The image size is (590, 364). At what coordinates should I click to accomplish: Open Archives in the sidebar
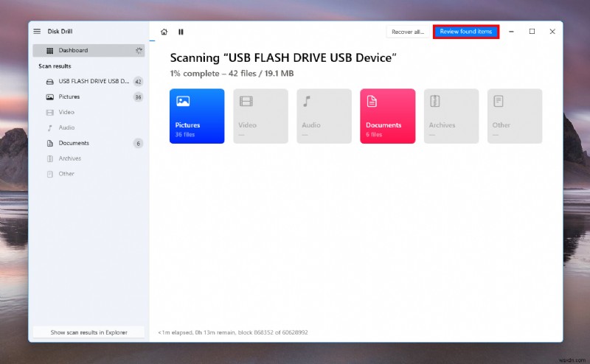pyautogui.click(x=88, y=158)
